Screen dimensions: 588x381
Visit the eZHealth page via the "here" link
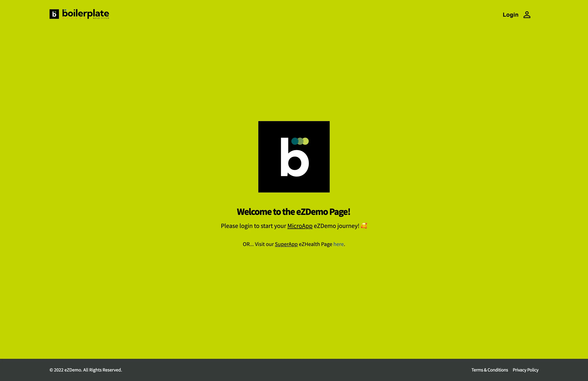tap(338, 244)
